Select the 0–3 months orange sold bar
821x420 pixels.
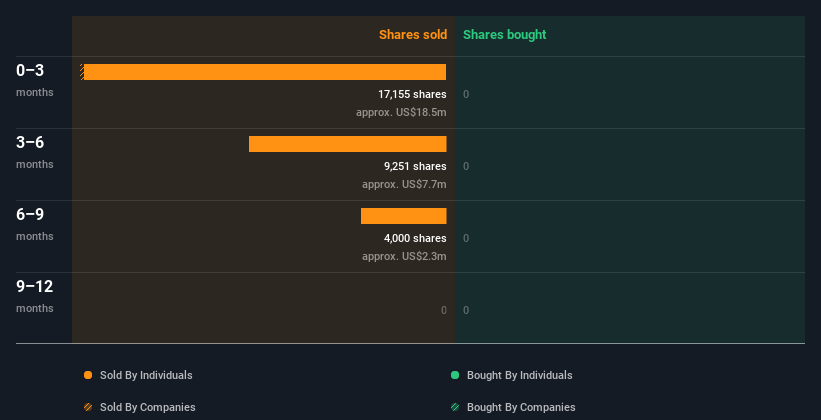coord(265,72)
